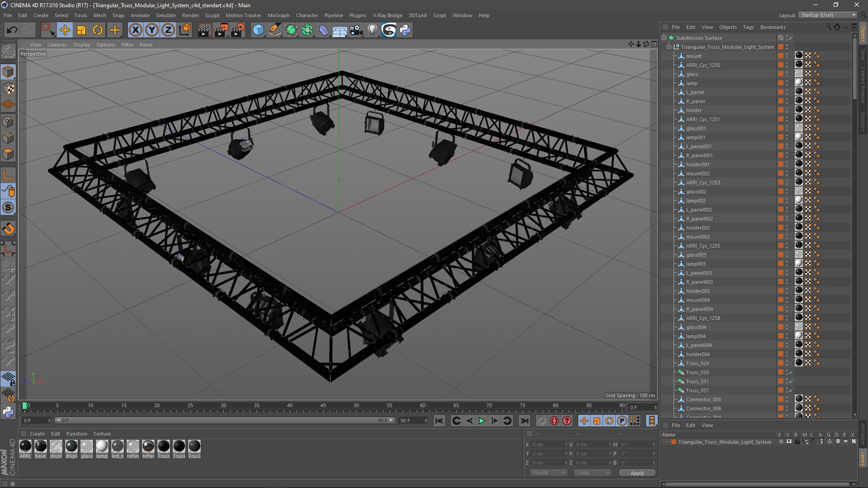Open the File menu
The width and height of the screenshot is (868, 488).
(x=8, y=15)
